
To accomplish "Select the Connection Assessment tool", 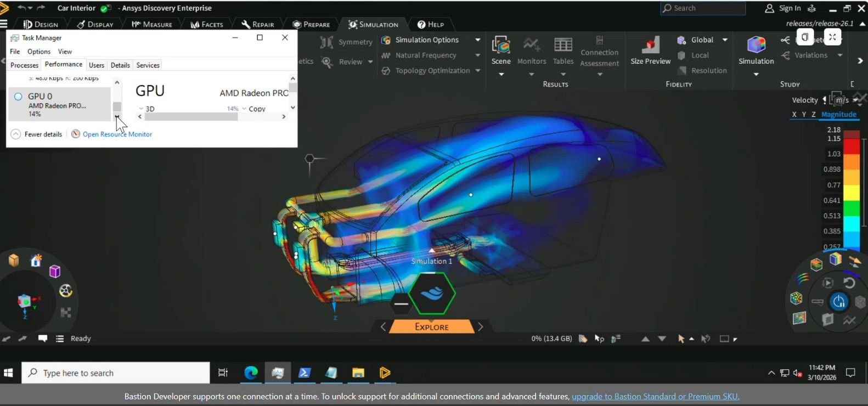I will pyautogui.click(x=600, y=52).
